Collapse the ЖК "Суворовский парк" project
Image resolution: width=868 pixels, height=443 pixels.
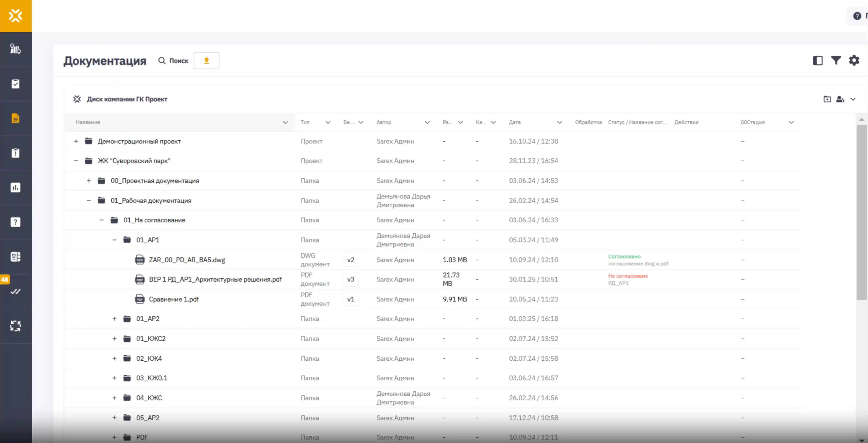(x=76, y=161)
